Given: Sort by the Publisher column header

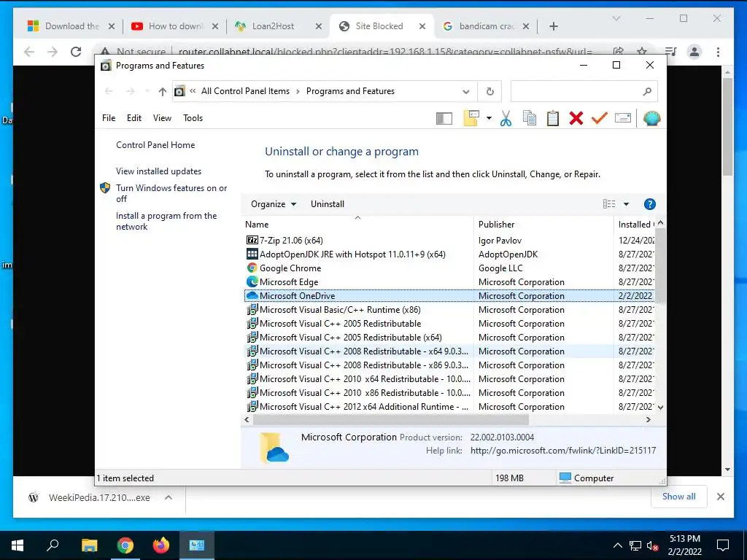Looking at the screenshot, I should click(543, 225).
